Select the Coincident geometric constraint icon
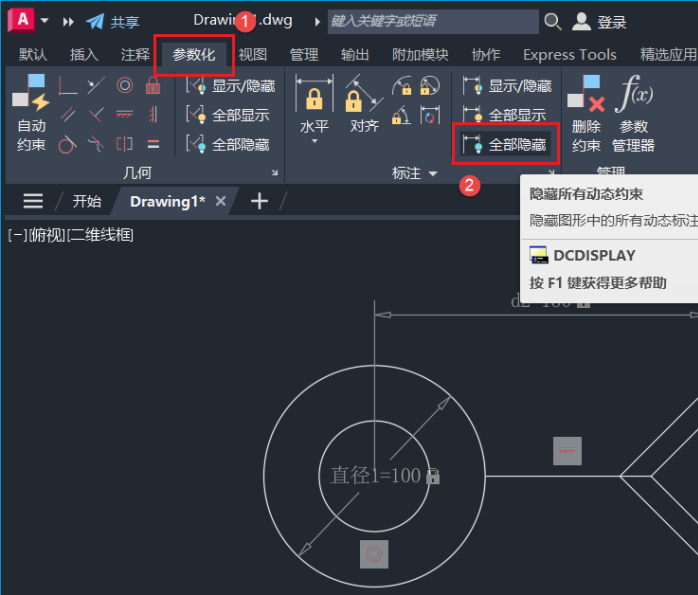698x595 pixels. [x=68, y=85]
